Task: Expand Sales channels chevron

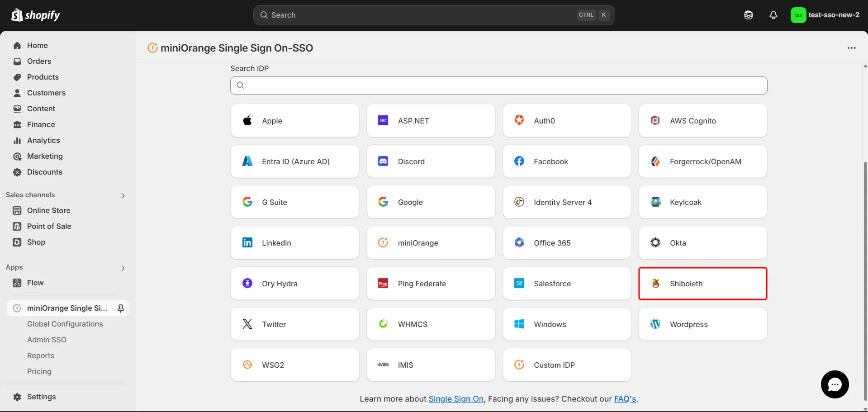Action: pyautogui.click(x=123, y=195)
